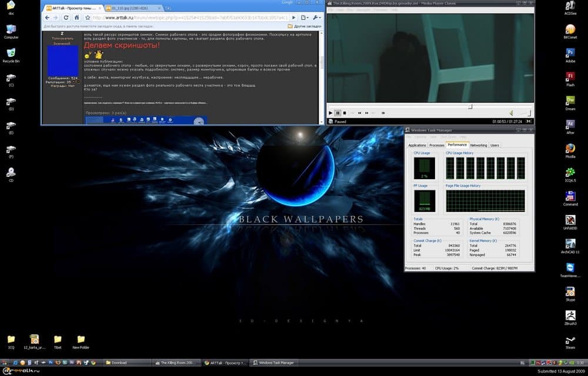588x376 pixels.
Task: Open drive (D) desktop shortcut
Action: click(x=11, y=103)
